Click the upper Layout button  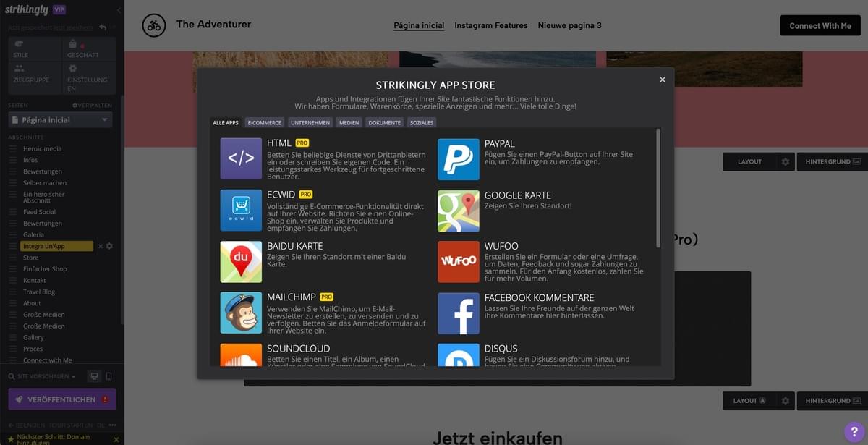click(x=750, y=161)
